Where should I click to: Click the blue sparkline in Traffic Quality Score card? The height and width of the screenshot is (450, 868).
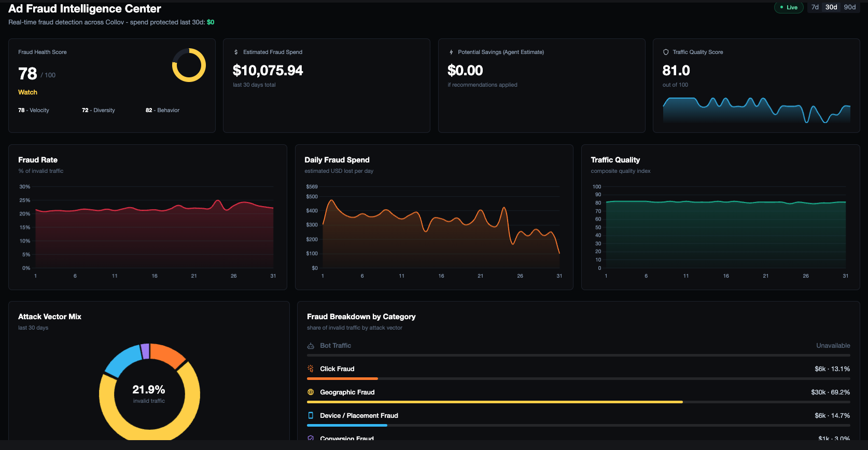click(x=757, y=110)
